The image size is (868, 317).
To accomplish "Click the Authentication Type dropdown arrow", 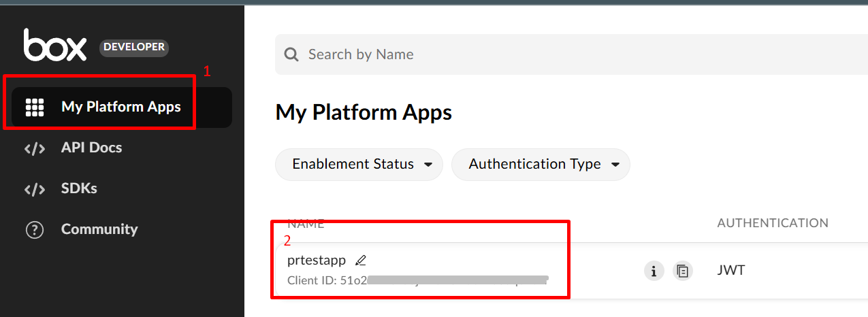I will [x=615, y=165].
